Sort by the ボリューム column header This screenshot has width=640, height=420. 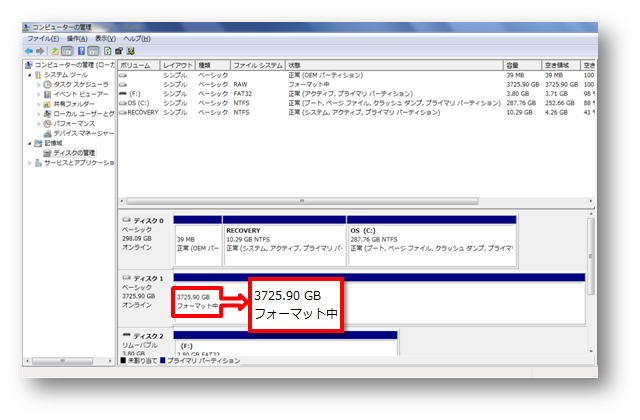138,65
